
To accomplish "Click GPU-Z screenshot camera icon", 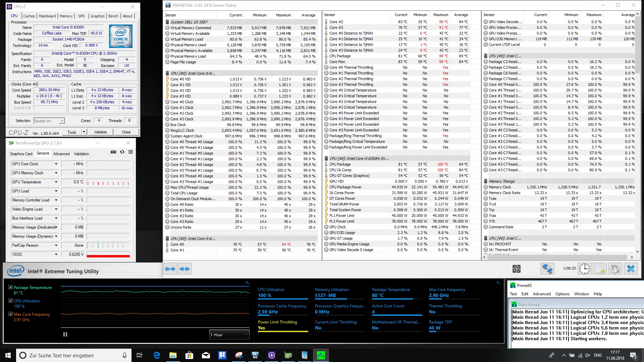I will click(113, 152).
